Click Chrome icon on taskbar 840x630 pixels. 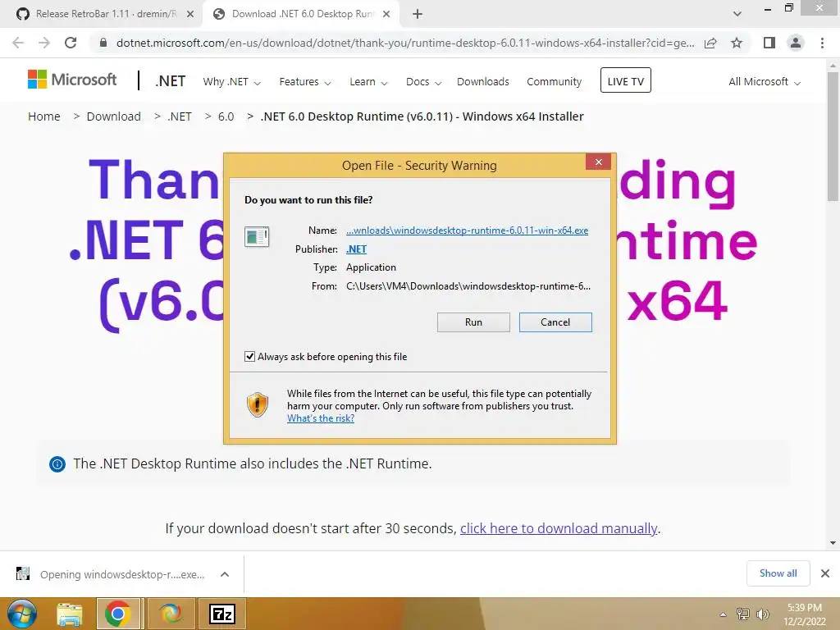coord(118,614)
